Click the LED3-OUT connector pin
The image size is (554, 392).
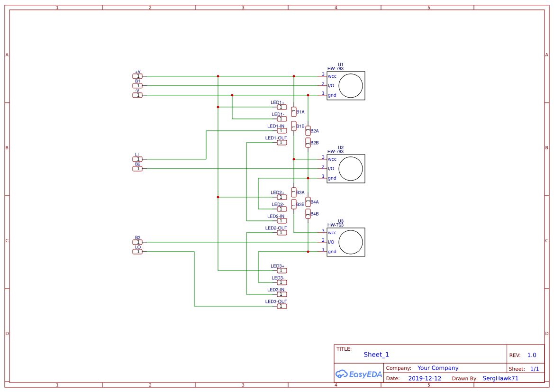[282, 306]
